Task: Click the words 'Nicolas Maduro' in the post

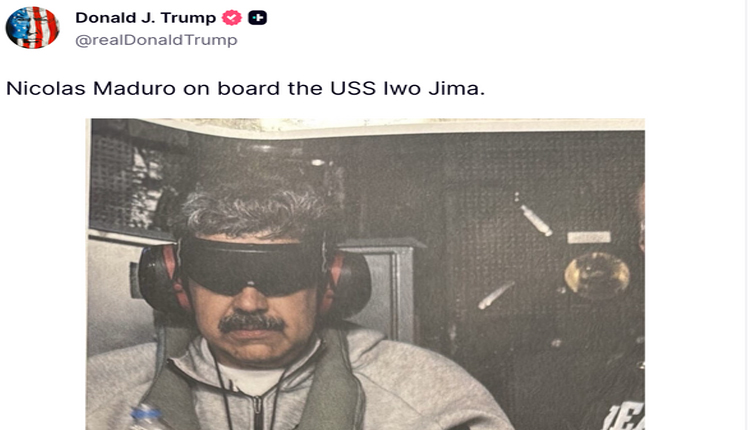Action: (x=91, y=88)
